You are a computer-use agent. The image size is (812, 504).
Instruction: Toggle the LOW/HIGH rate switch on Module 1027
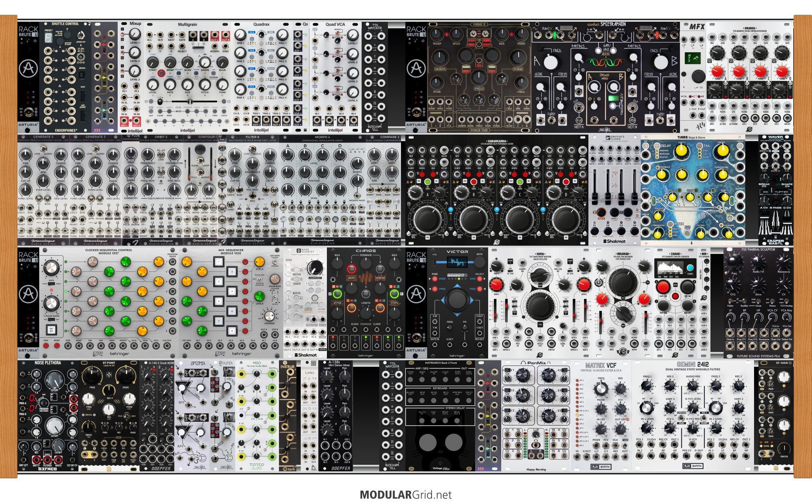tap(51, 284)
